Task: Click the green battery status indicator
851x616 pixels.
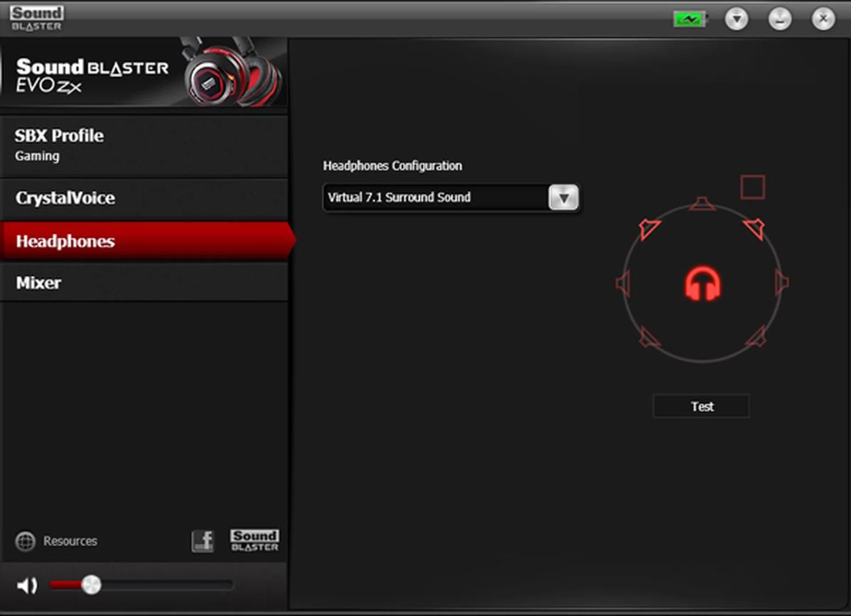Action: pyautogui.click(x=690, y=19)
